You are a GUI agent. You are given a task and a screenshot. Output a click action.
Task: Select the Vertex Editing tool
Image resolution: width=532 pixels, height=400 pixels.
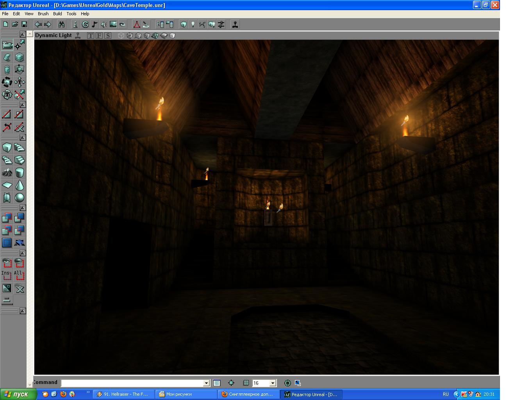[20, 45]
